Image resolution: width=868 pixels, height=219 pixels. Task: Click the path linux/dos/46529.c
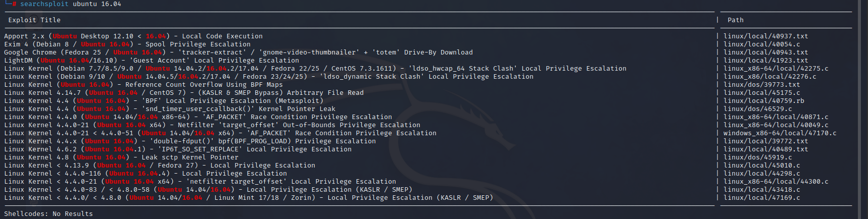tap(758, 109)
